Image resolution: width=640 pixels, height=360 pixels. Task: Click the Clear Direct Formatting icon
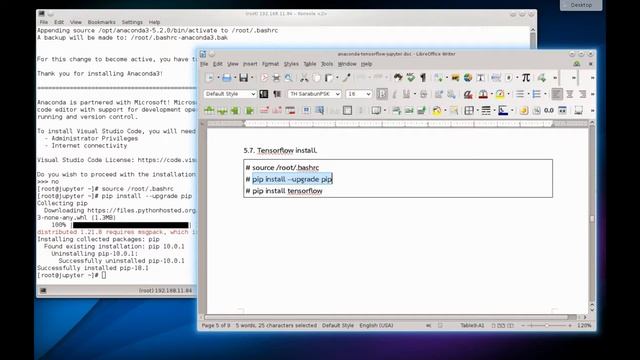[468, 94]
